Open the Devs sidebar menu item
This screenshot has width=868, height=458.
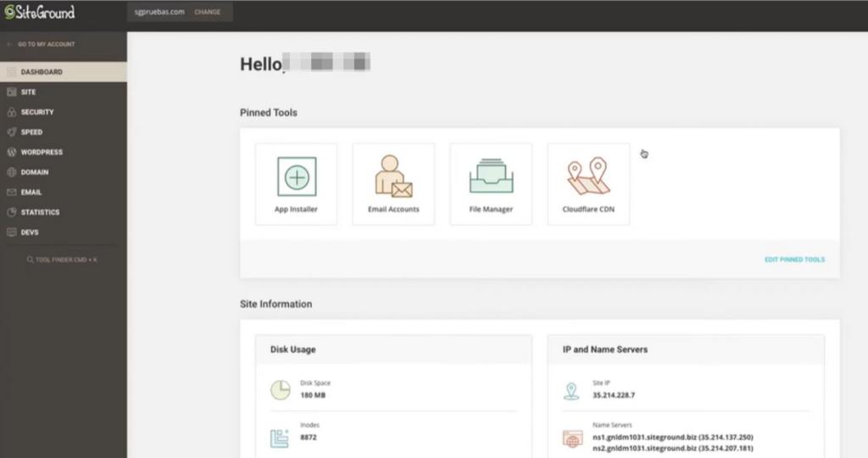click(x=30, y=232)
